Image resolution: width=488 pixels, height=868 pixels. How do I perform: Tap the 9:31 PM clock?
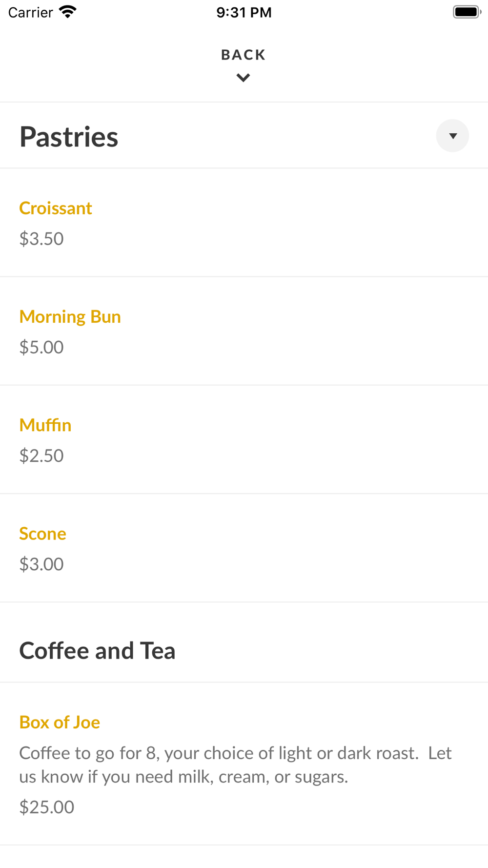[244, 12]
